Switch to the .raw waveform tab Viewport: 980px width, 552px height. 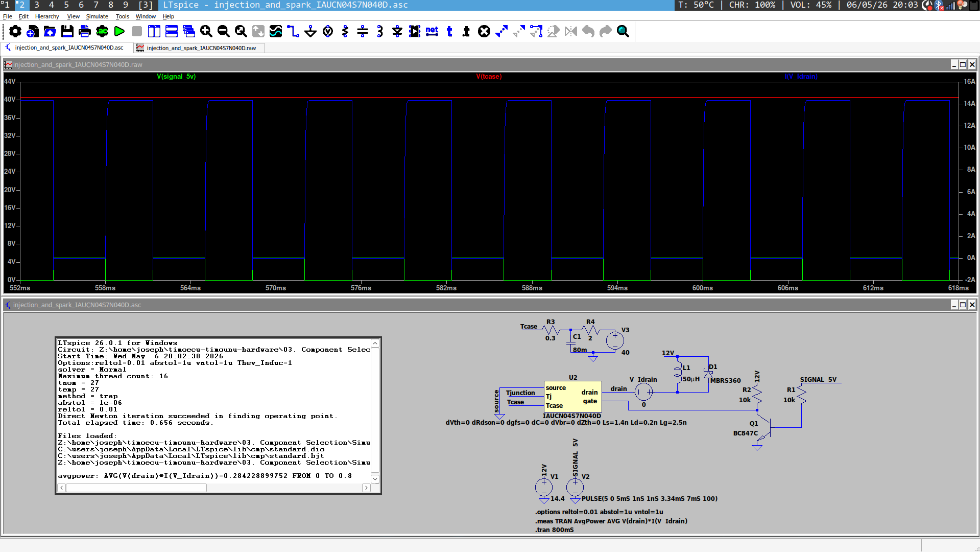point(199,48)
